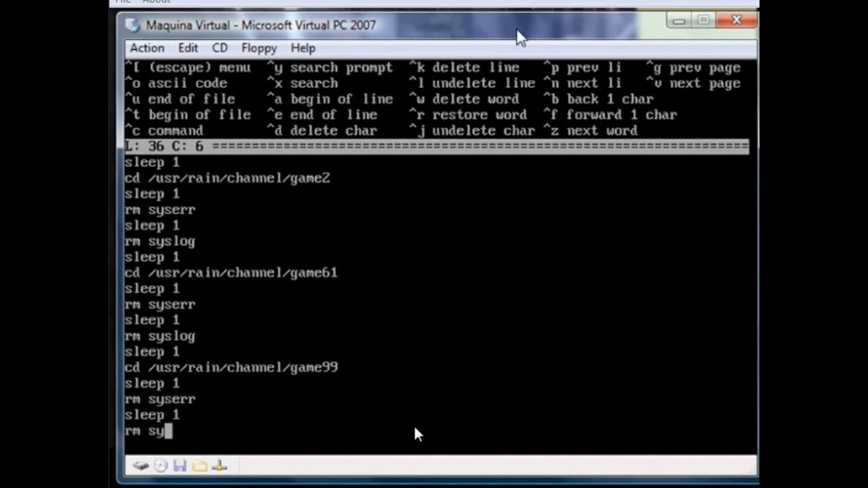Maximize the Maquina Virtual window
Viewport: 868px width, 488px height.
(x=703, y=21)
